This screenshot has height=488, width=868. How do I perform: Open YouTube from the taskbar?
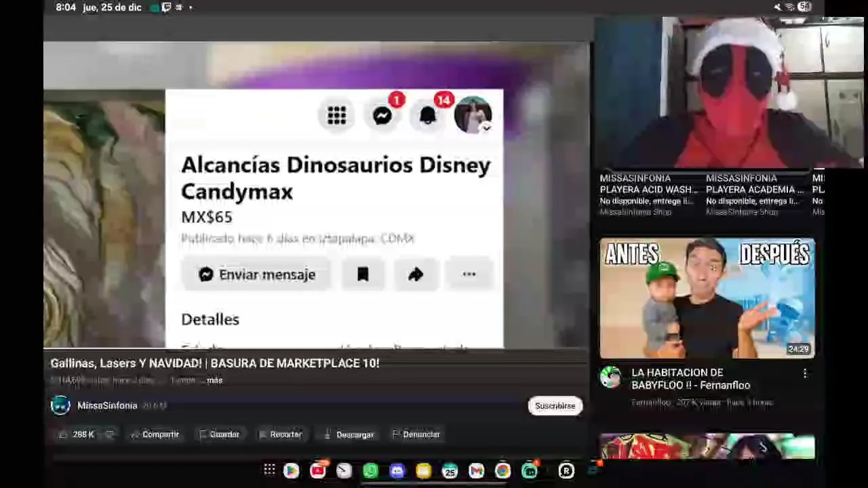pos(317,470)
